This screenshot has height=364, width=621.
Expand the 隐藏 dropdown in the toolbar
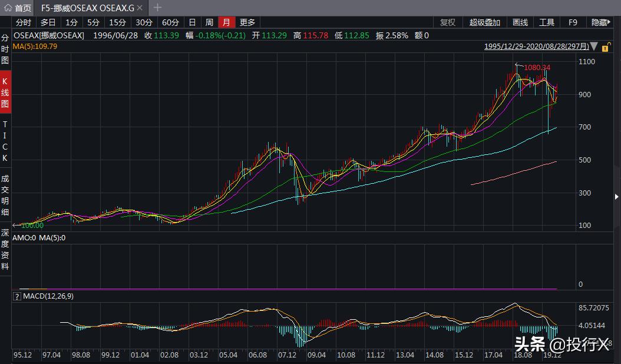601,22
